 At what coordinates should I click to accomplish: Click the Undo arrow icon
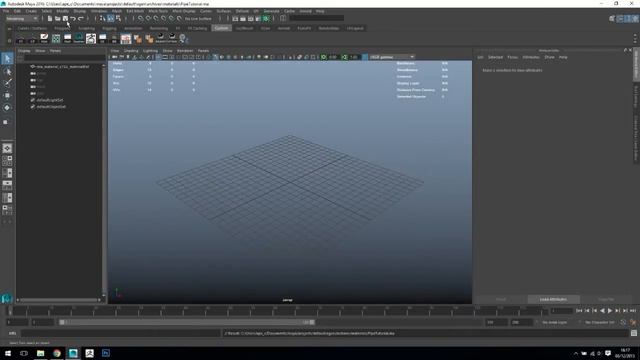[x=73, y=18]
